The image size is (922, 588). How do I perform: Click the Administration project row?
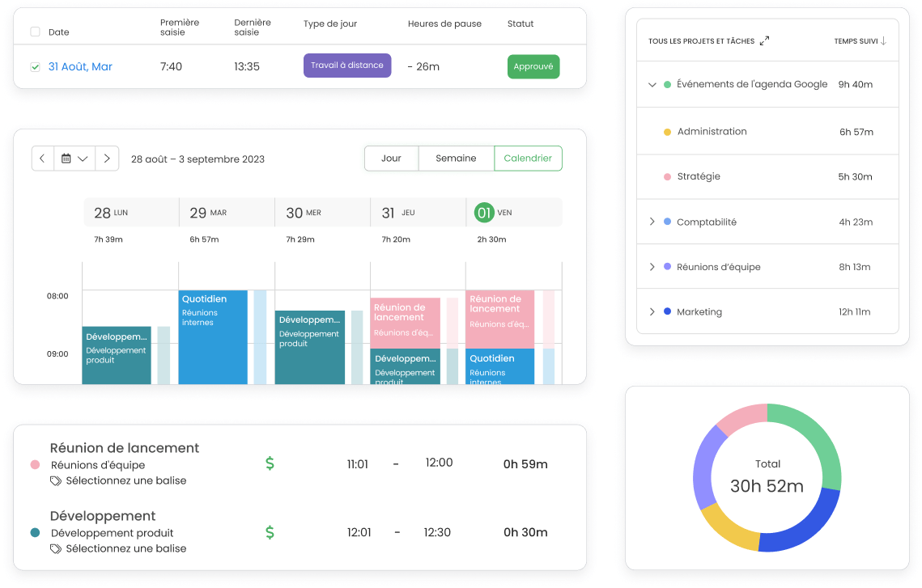point(768,132)
